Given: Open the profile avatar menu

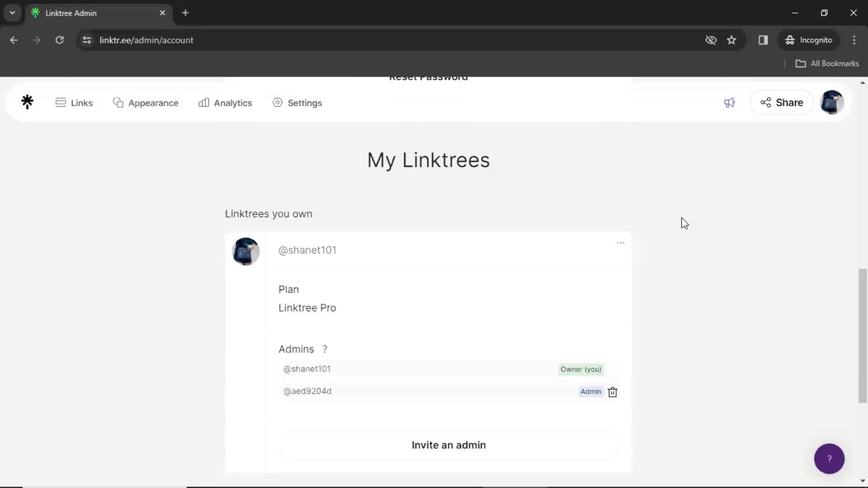Looking at the screenshot, I should click(x=832, y=102).
